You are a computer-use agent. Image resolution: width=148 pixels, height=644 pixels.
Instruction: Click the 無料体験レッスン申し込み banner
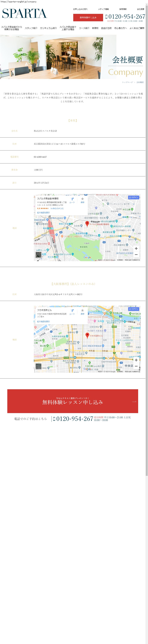click(73, 401)
